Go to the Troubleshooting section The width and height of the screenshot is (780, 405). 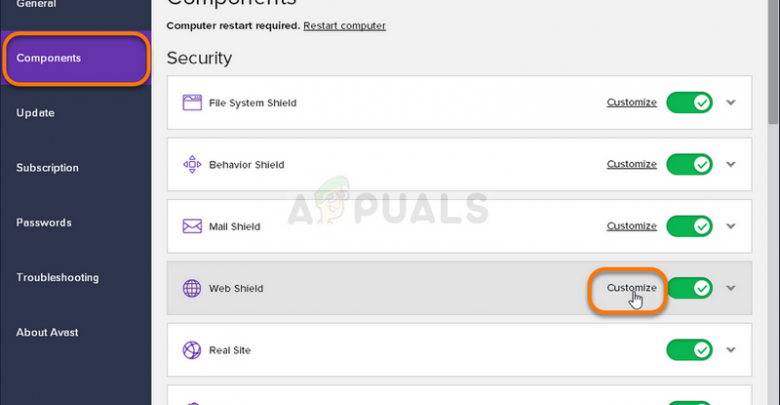pyautogui.click(x=57, y=277)
